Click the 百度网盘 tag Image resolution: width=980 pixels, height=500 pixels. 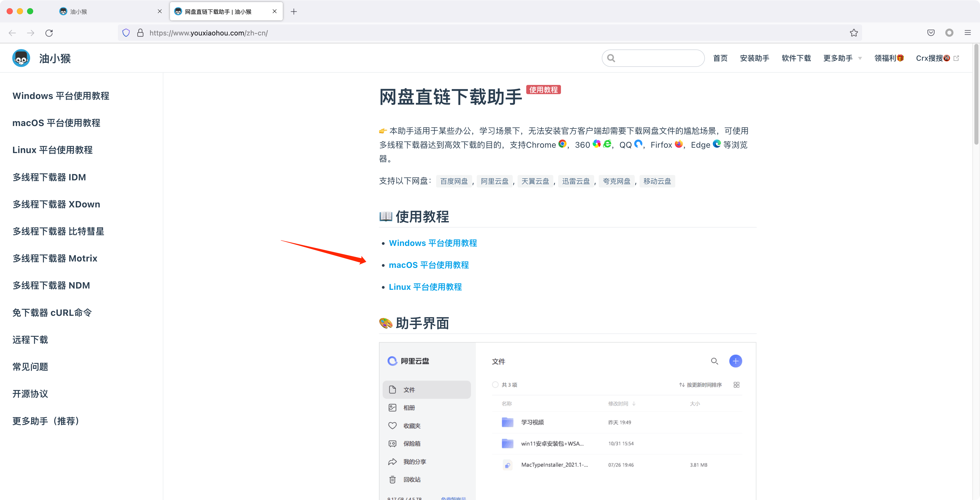click(454, 181)
